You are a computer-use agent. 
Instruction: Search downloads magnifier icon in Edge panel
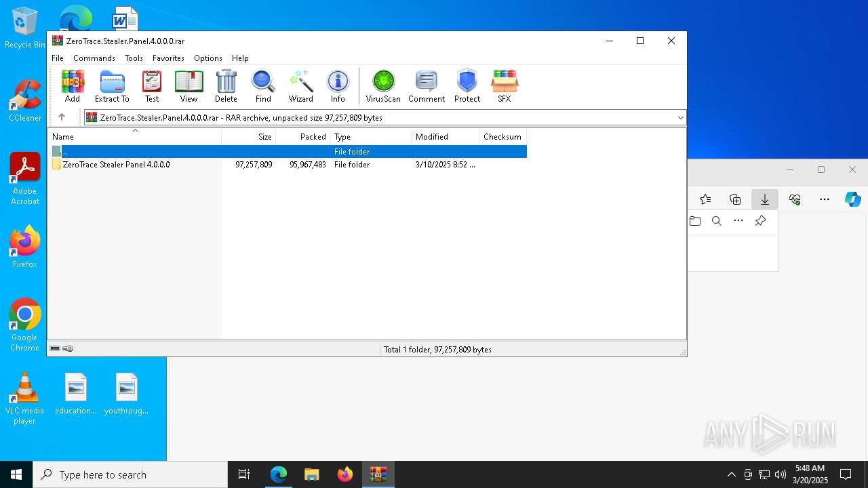717,221
